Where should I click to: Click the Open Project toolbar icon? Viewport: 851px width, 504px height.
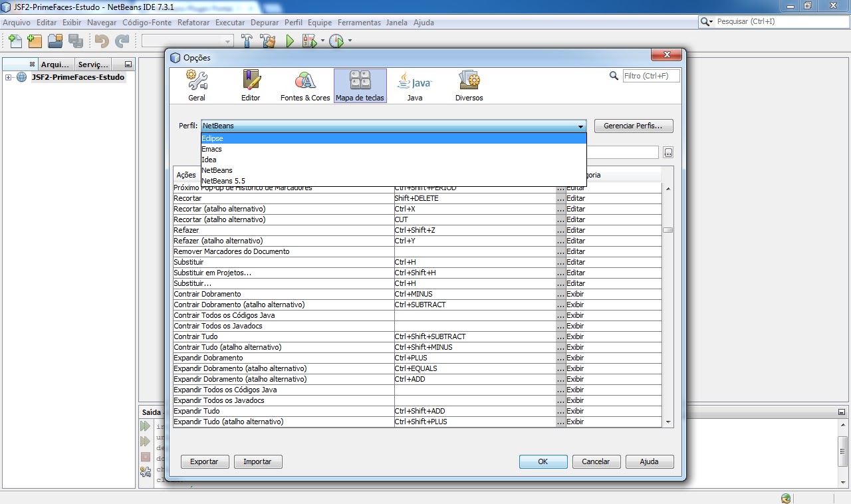(x=55, y=41)
